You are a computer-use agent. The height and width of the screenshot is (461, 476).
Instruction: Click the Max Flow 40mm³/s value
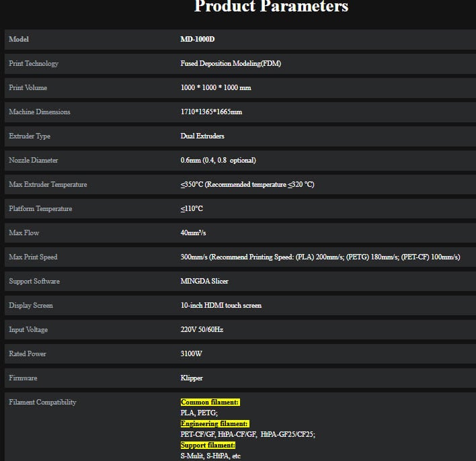coord(194,233)
